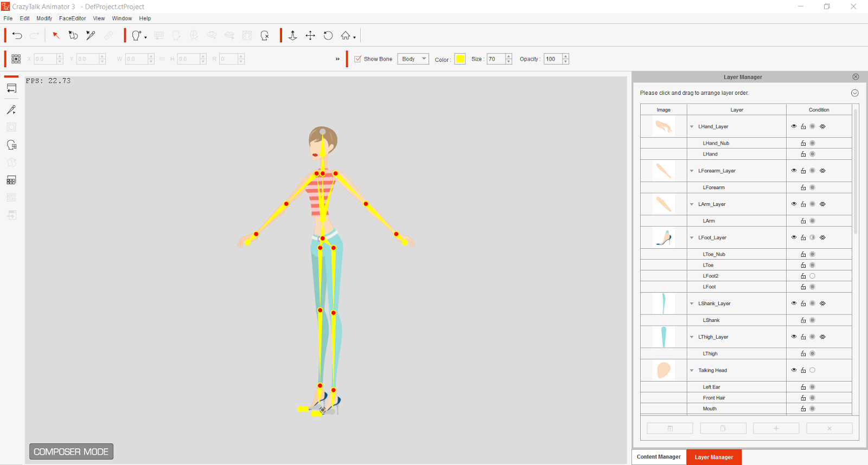The height and width of the screenshot is (465, 868).
Task: Click the back-to-stage icon in left sidebar
Action: 11,88
